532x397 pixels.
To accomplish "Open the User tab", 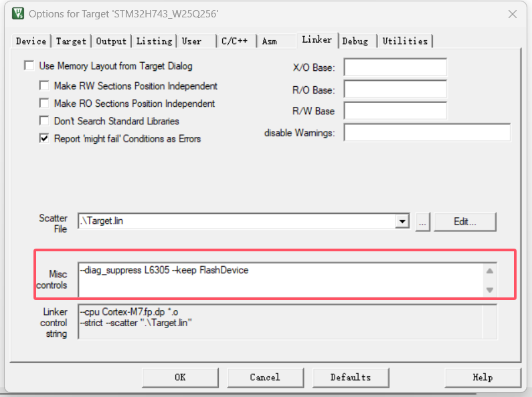I will pyautogui.click(x=196, y=41).
